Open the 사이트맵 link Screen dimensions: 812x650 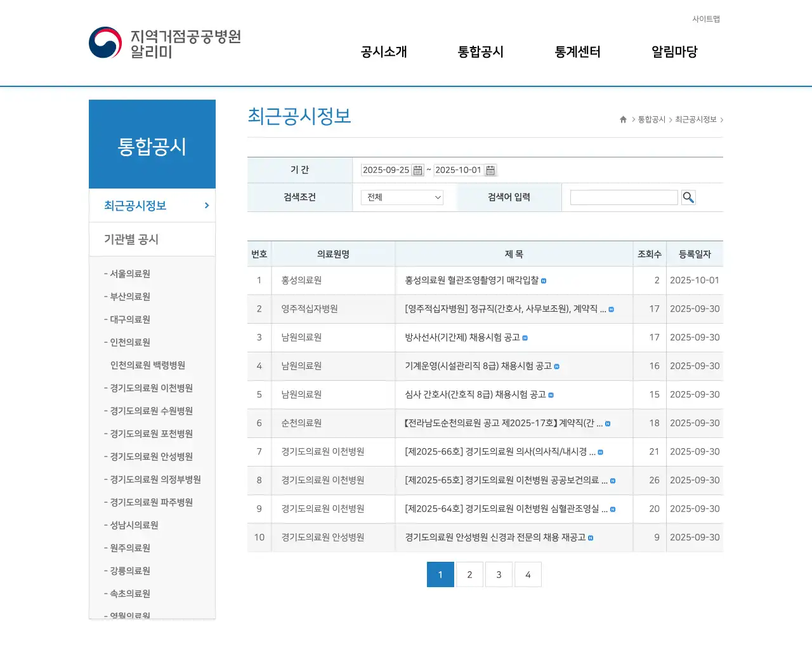click(705, 19)
